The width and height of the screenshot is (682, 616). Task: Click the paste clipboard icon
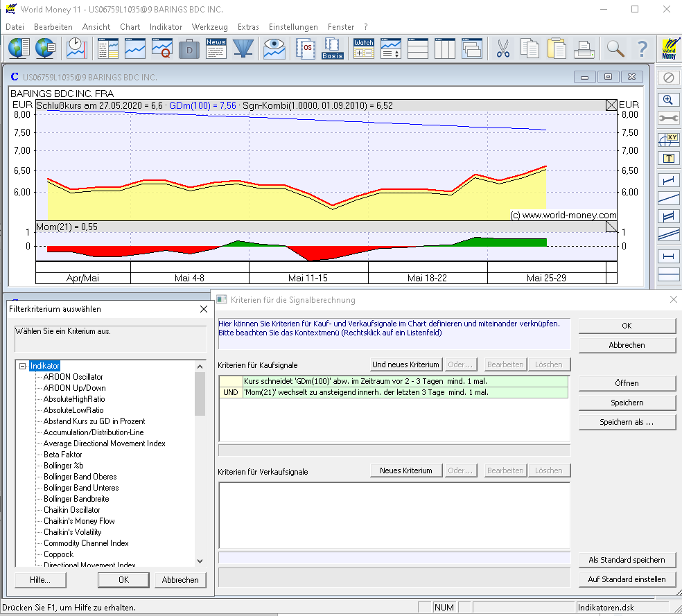coord(557,48)
